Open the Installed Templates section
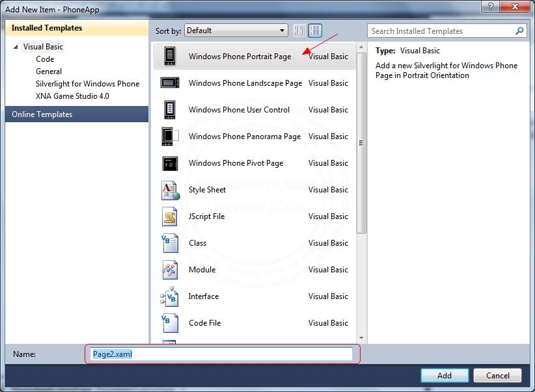The width and height of the screenshot is (535, 392). [x=77, y=27]
